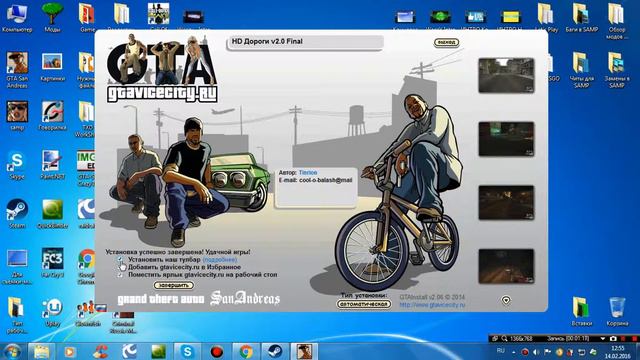Screen dimensions: 640x360
Task: Select the samp desktop shortcut
Action: [17, 116]
